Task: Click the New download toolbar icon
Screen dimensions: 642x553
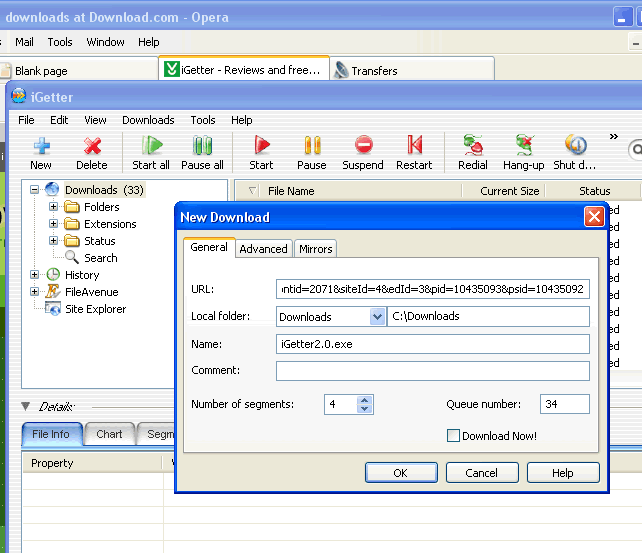Action: [x=41, y=146]
